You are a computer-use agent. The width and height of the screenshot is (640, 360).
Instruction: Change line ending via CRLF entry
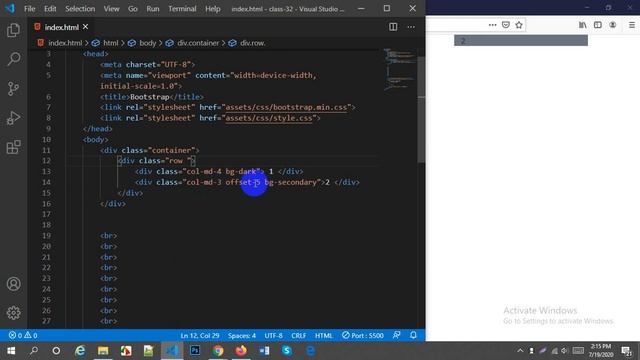[299, 335]
